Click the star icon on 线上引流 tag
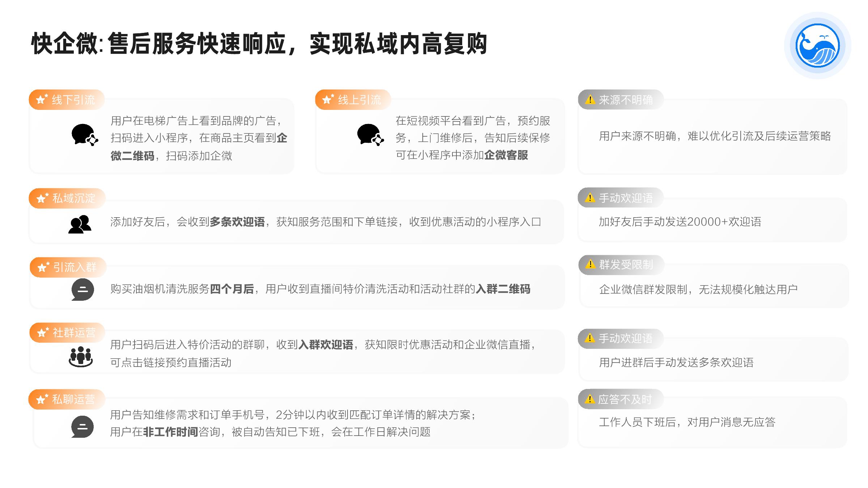The height and width of the screenshot is (488, 868). coord(328,99)
